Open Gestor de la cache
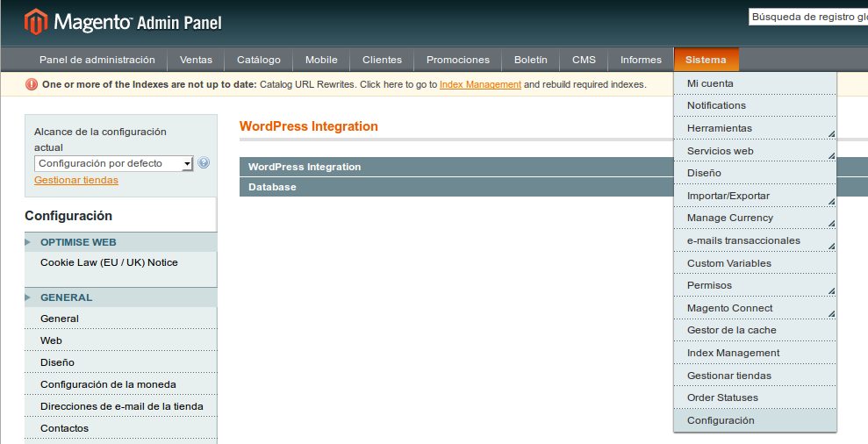Screen dimensions: 868x444 tap(755, 330)
